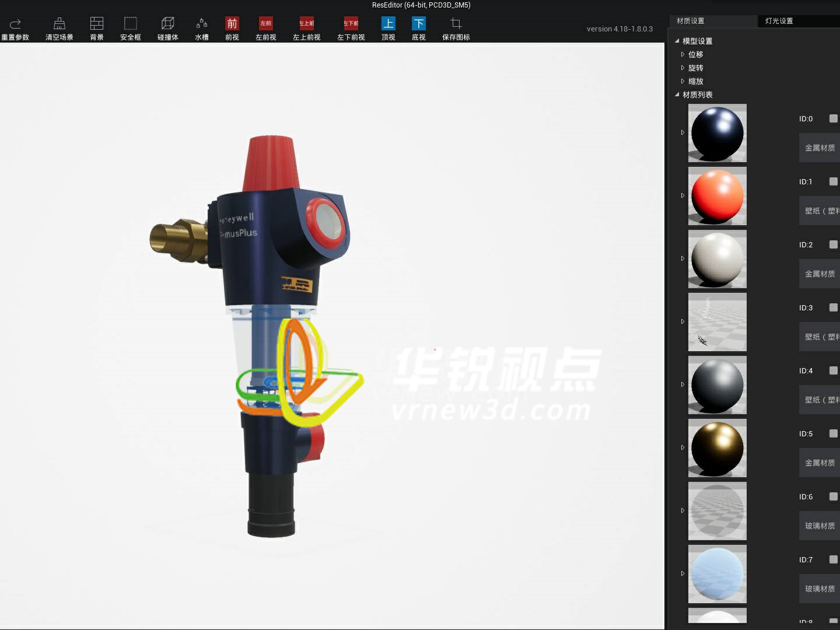Select the orange sphere material thumbnail ID:1
Viewport: 840px width, 630px height.
point(717,196)
